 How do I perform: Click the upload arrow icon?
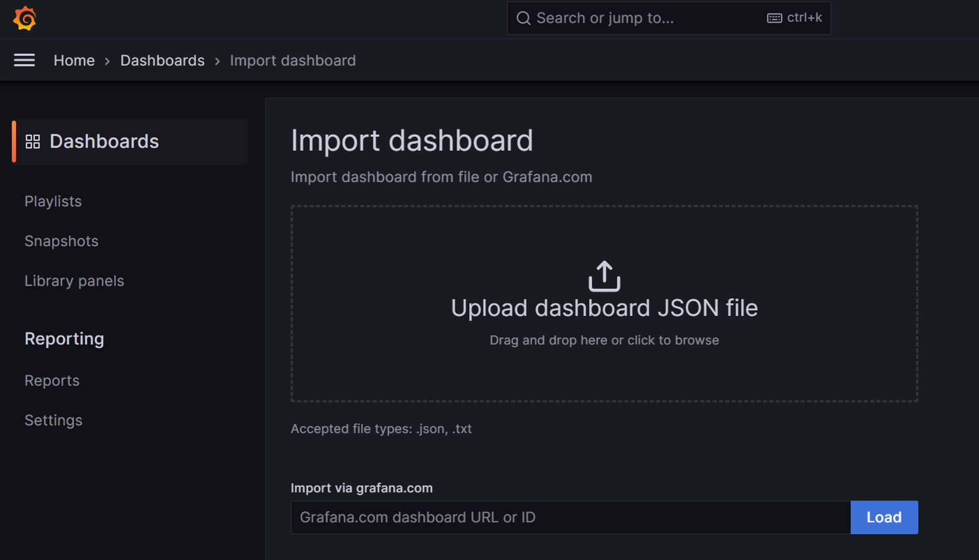pos(604,276)
